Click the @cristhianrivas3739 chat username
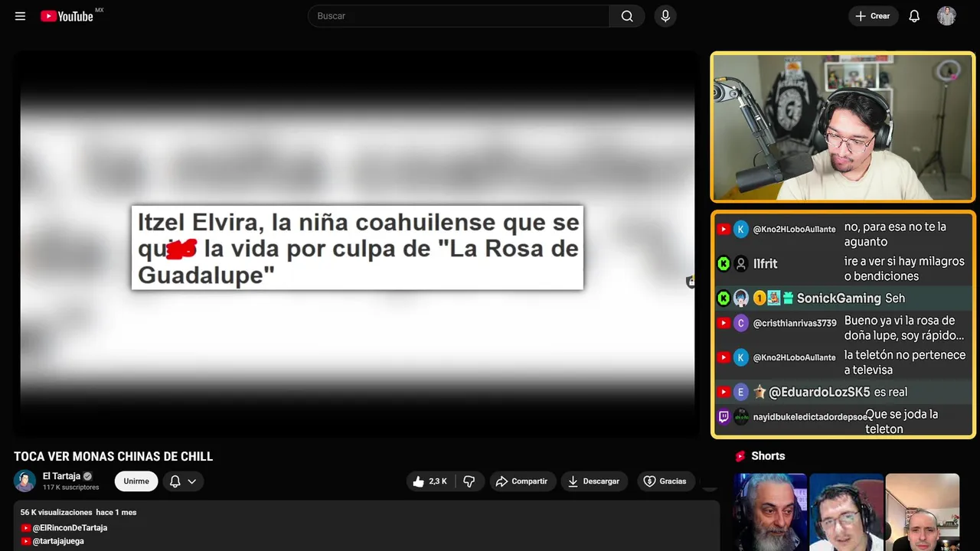The image size is (980, 551). pos(795,323)
